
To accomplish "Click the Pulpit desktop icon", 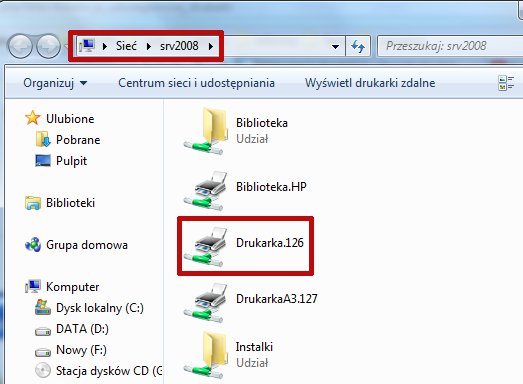I will click(x=43, y=160).
